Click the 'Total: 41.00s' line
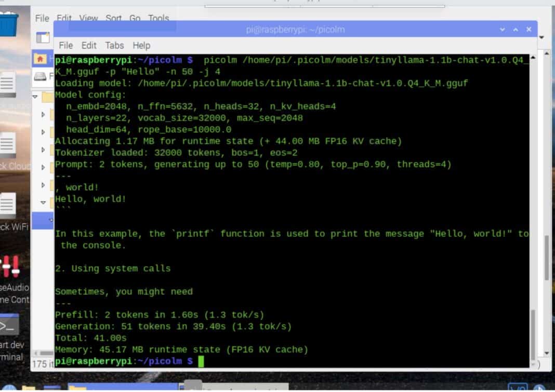 pos(90,338)
